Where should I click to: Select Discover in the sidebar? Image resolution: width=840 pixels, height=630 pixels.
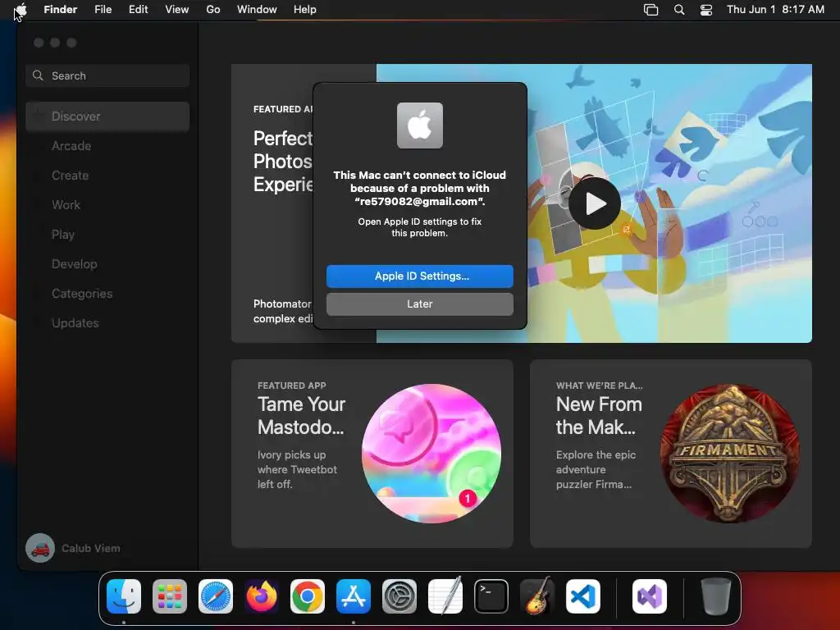[107, 116]
